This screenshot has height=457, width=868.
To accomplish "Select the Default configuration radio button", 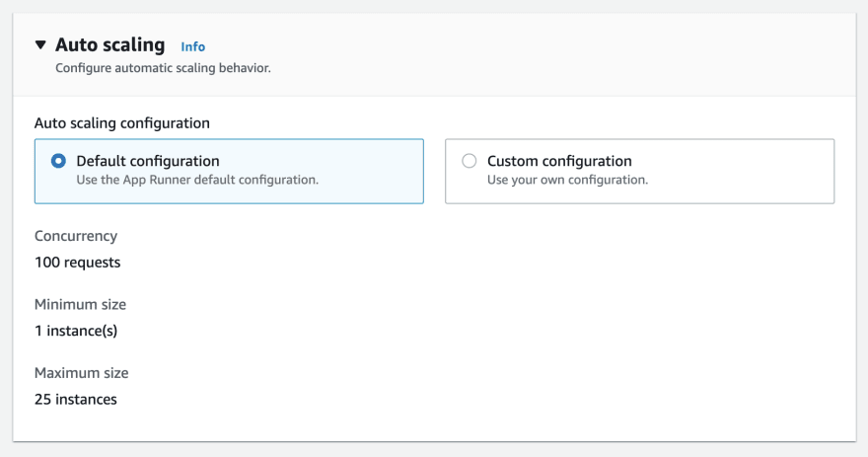I will click(x=58, y=161).
